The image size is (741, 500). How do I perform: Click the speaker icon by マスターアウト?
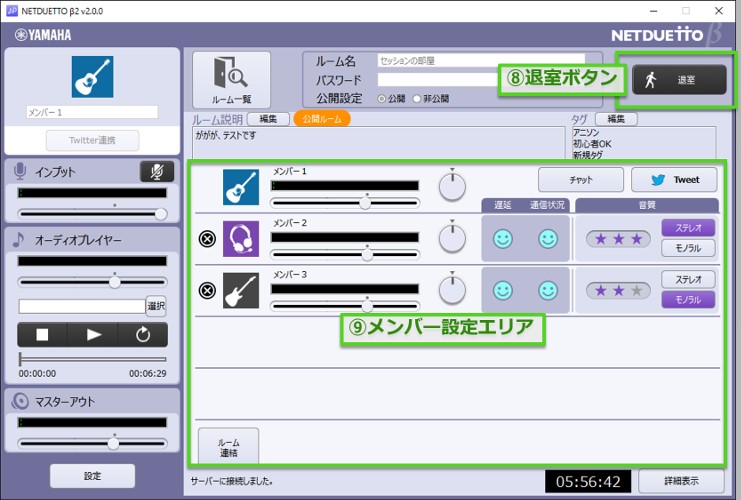[x=20, y=402]
